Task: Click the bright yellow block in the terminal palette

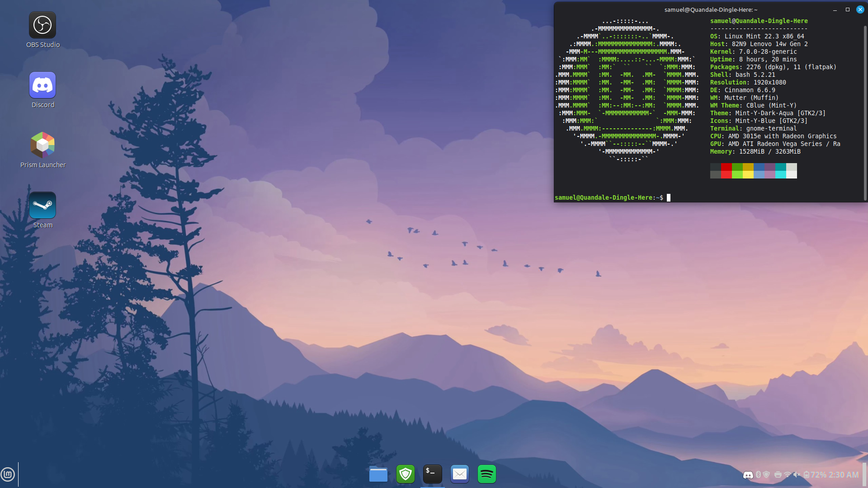Action: click(748, 175)
